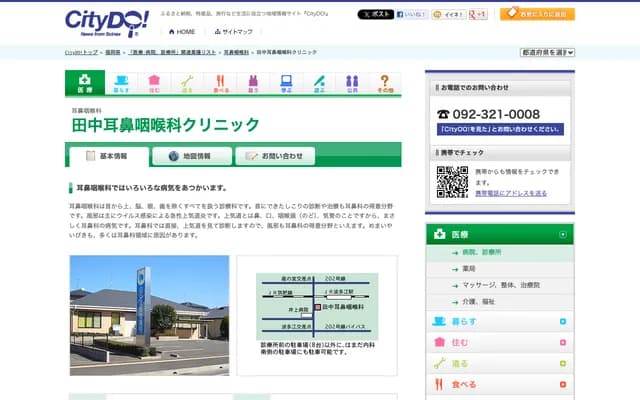Click the house icon beside sidebar 住む
Viewport: 640px width, 400px height.
click(439, 342)
